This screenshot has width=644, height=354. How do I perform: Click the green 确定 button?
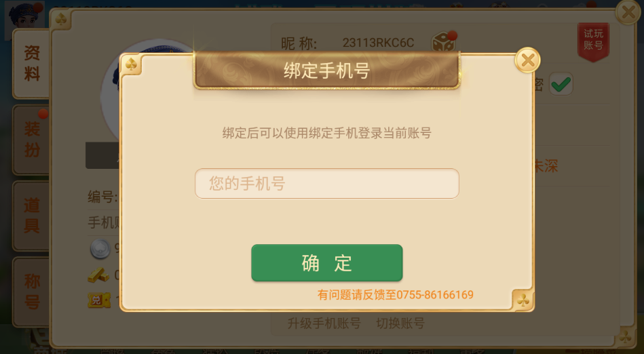point(327,263)
